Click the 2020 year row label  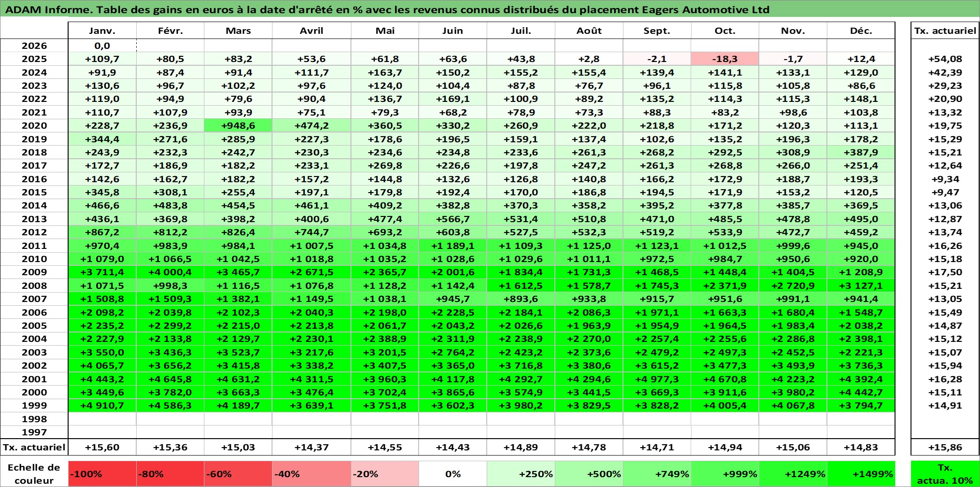point(34,125)
